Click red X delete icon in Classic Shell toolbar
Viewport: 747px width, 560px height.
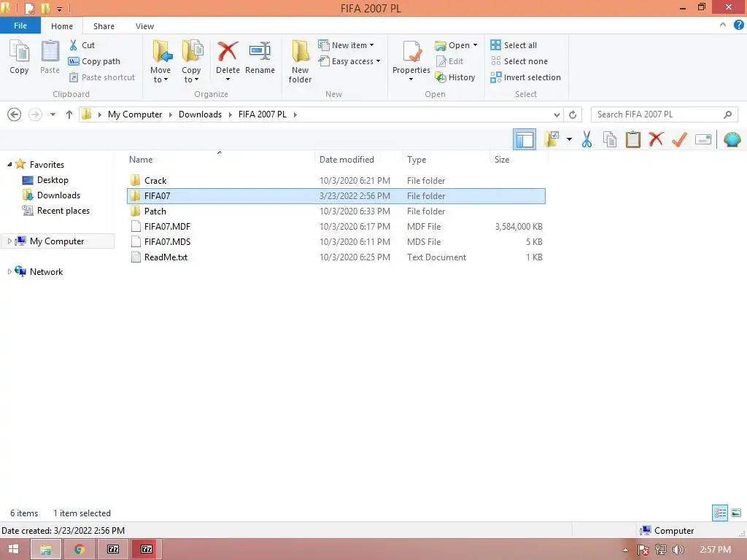click(657, 139)
